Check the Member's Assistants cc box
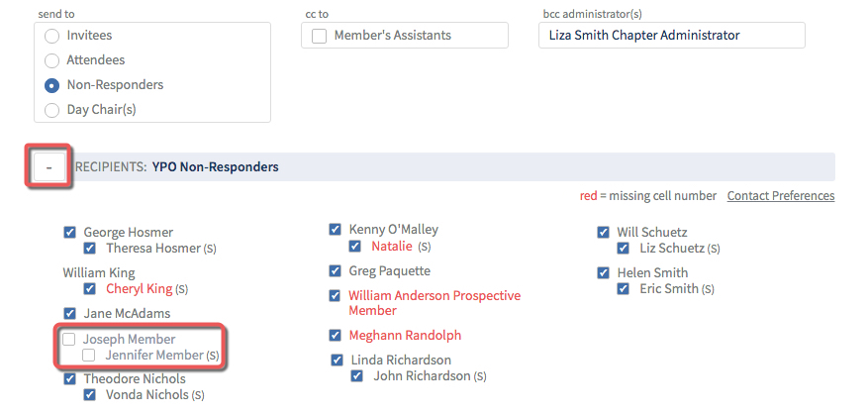Viewport: 868px width, 414px height. click(319, 36)
